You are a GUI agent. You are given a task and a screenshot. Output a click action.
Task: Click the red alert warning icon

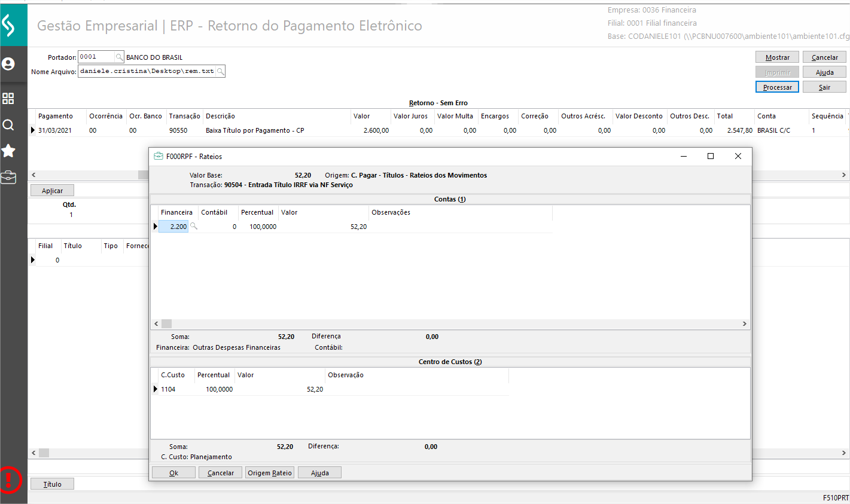point(10,479)
